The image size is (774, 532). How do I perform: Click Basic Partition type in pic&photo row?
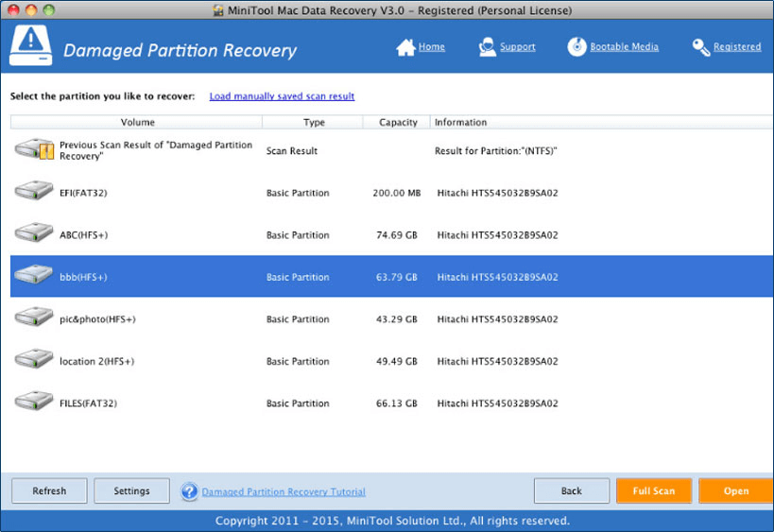pyautogui.click(x=298, y=319)
